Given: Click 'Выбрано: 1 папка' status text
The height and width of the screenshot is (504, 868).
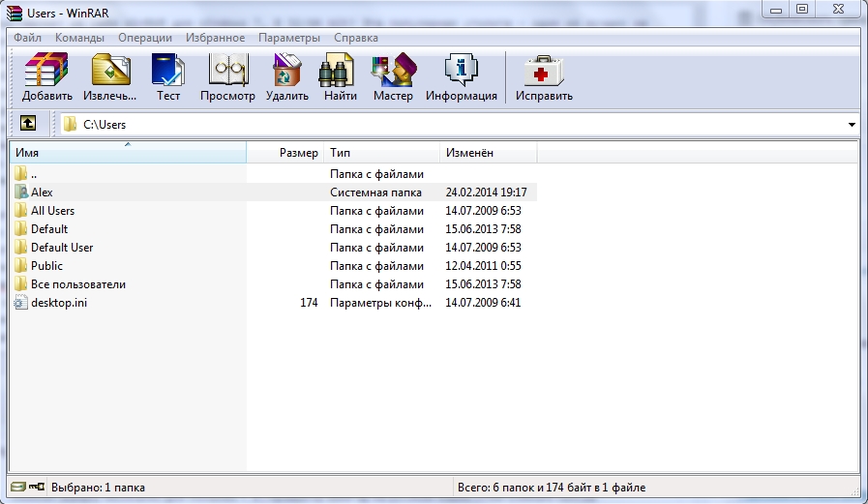Looking at the screenshot, I should tap(98, 488).
